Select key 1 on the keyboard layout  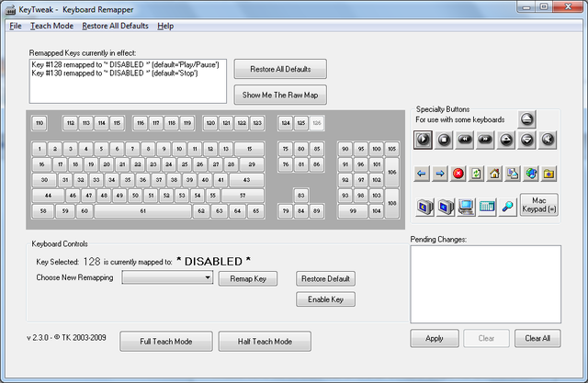tap(40, 149)
